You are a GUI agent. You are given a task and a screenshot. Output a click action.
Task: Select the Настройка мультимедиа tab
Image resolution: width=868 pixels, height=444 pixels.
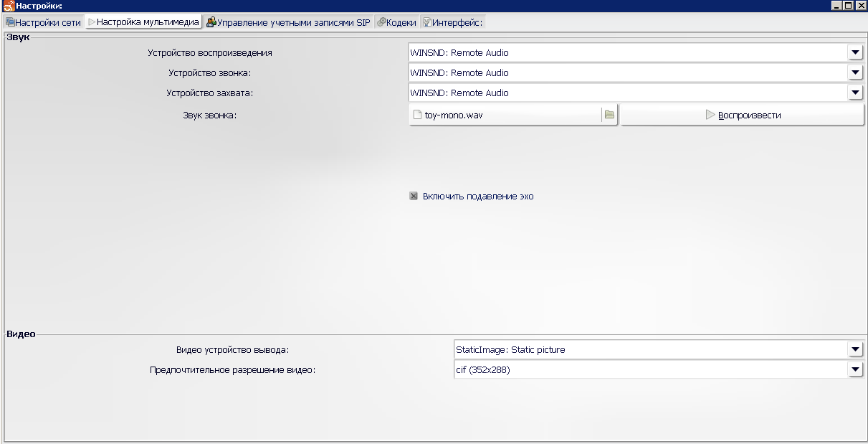(x=143, y=22)
